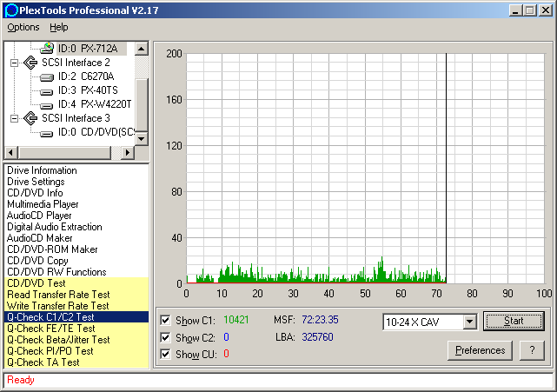Click the device tree scroll right arrow
Viewport: 557px width, 392px height.
pos(128,153)
